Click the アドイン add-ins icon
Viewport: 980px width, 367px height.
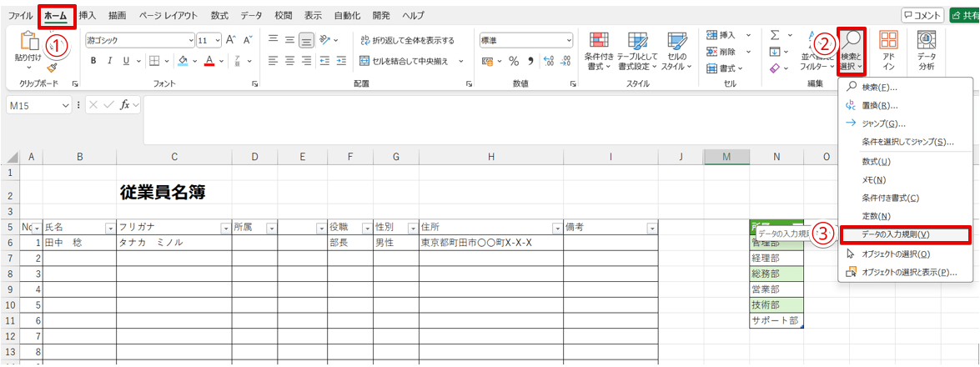point(889,51)
